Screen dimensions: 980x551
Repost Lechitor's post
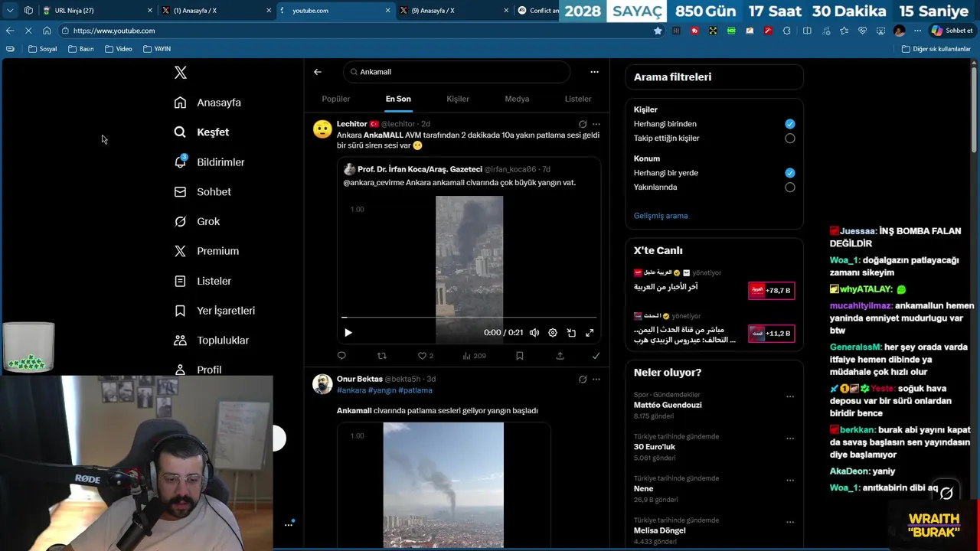point(382,356)
